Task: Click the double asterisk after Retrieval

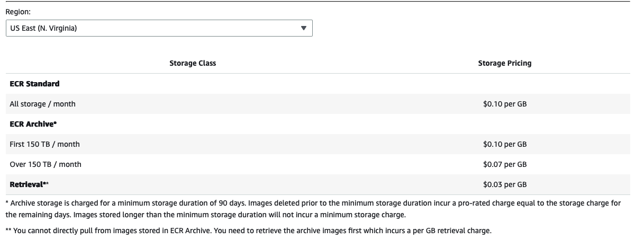Action: point(46,184)
